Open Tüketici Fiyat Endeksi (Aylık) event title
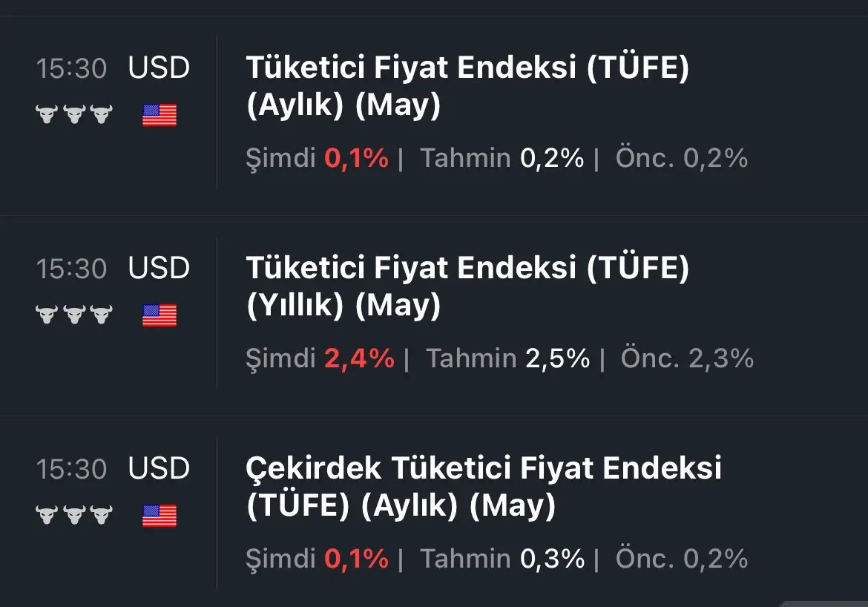Viewport: 868px width, 607px height. [x=468, y=86]
